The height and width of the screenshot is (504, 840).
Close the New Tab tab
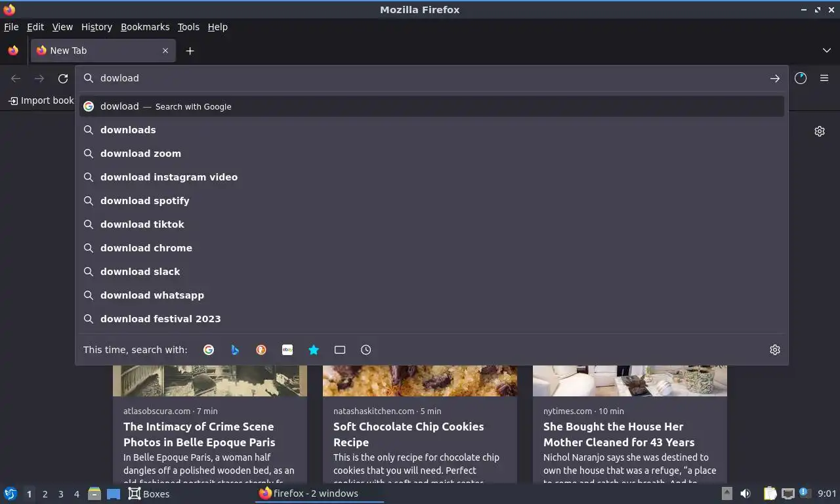point(165,51)
